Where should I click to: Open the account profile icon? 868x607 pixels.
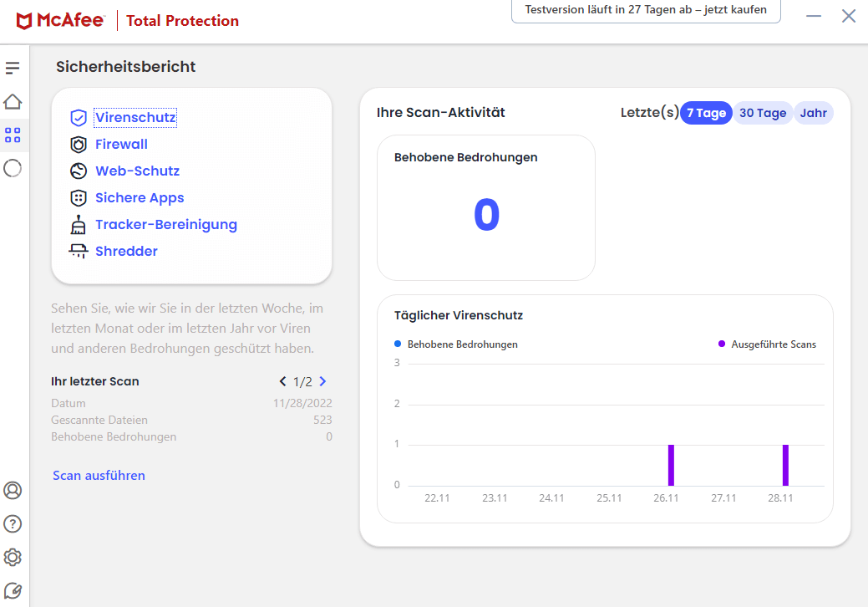click(x=13, y=490)
